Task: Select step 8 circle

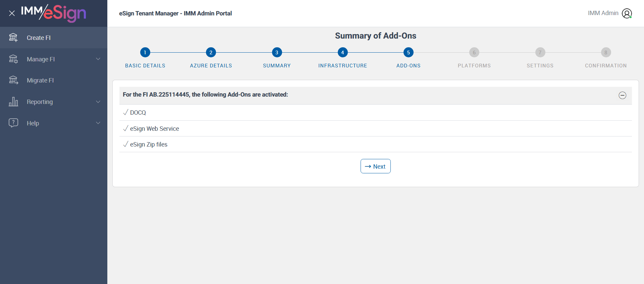Action: (x=606, y=52)
